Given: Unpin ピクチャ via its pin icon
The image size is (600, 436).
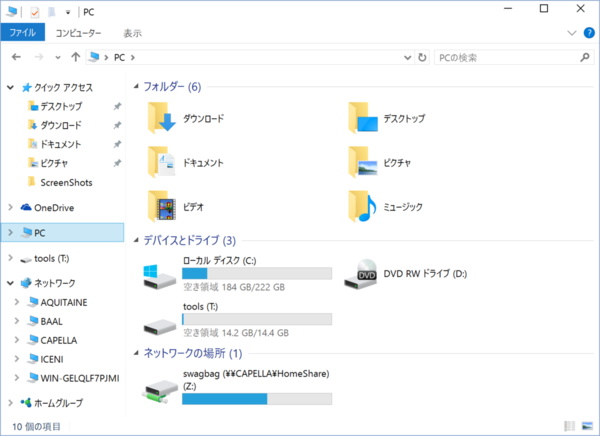Looking at the screenshot, I should (117, 163).
